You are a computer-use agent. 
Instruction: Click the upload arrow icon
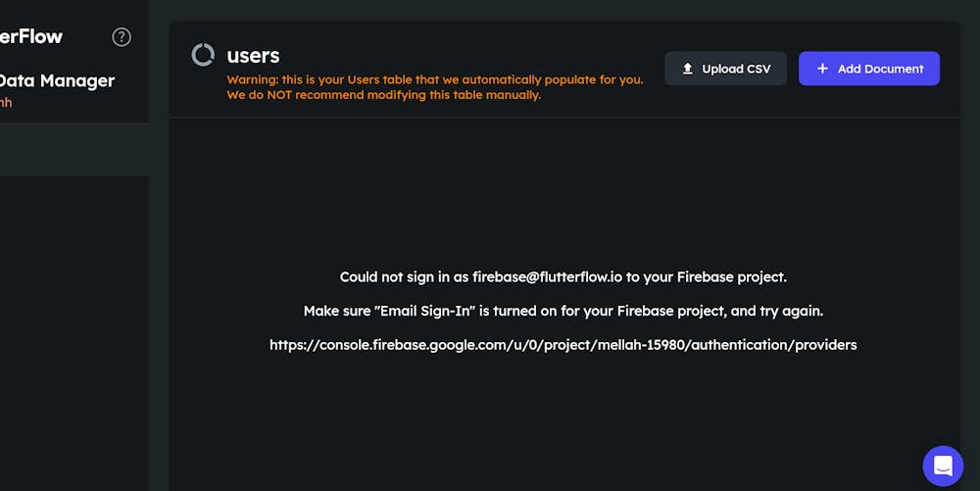click(688, 69)
